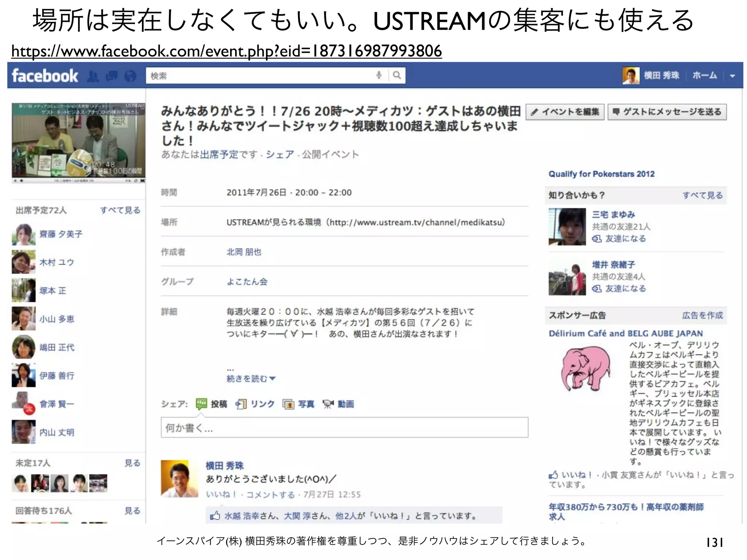Open 塚本 正 profile

coord(53,291)
